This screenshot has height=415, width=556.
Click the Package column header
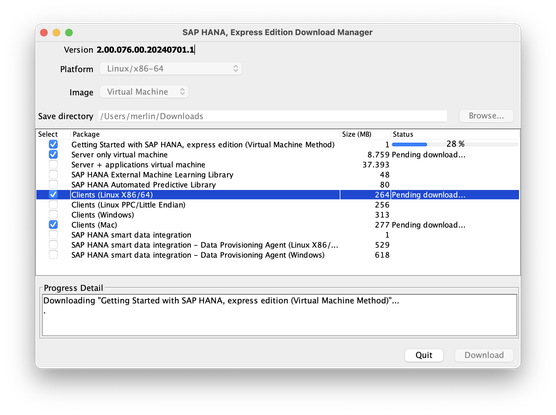tap(86, 134)
